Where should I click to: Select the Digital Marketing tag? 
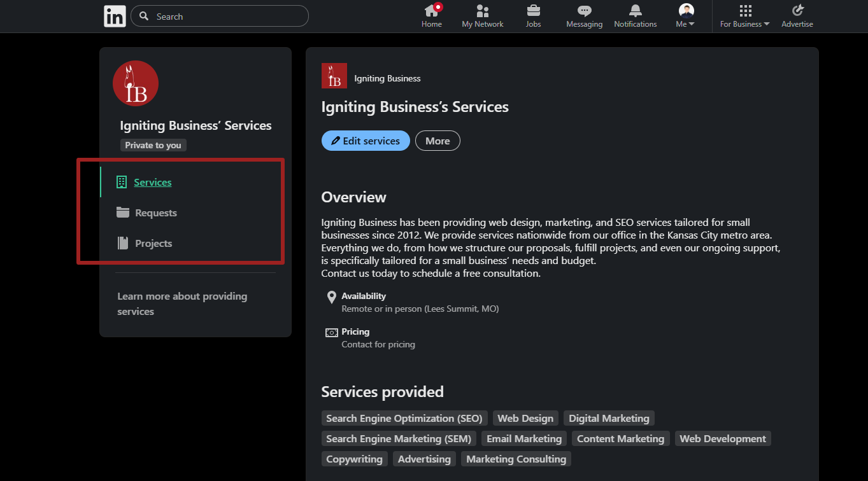(x=609, y=418)
